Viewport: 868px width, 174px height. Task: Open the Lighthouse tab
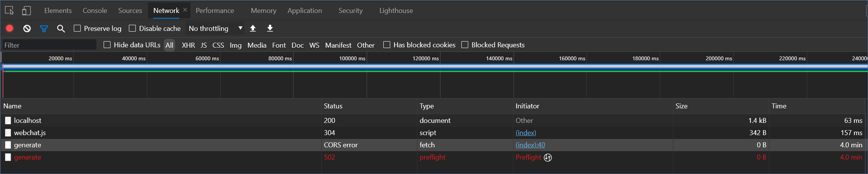tap(396, 11)
